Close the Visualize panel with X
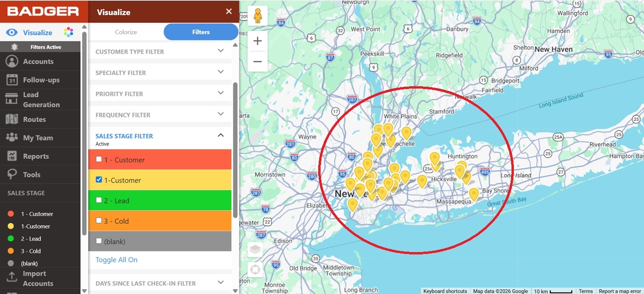 coord(229,12)
